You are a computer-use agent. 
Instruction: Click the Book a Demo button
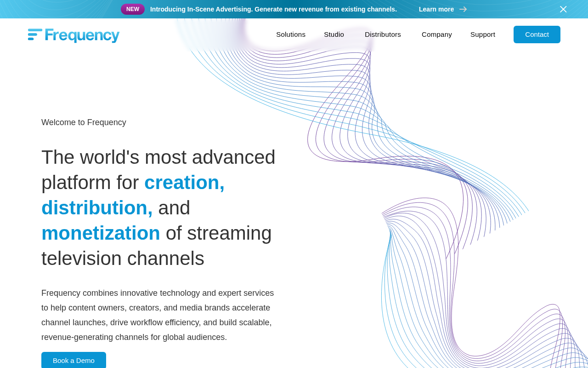click(73, 360)
